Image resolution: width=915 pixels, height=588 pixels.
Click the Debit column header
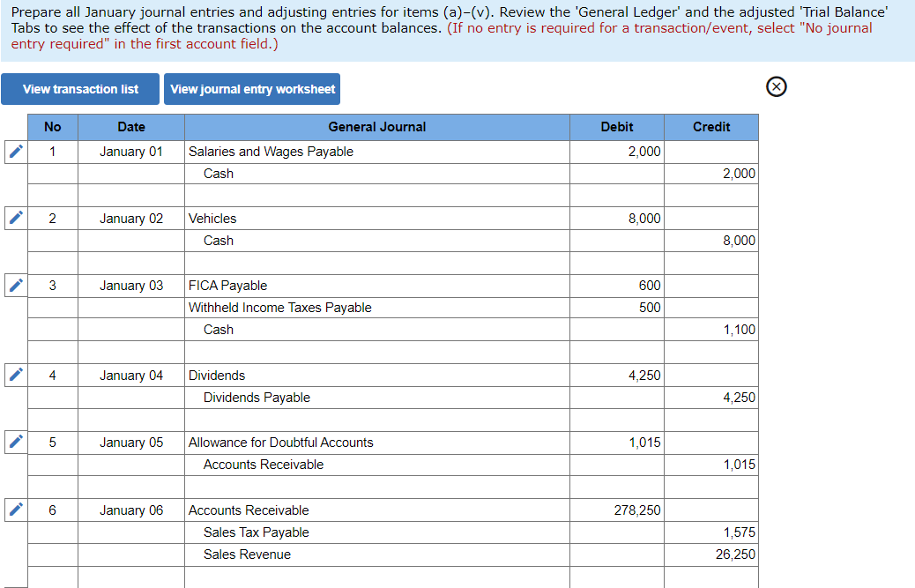click(617, 127)
